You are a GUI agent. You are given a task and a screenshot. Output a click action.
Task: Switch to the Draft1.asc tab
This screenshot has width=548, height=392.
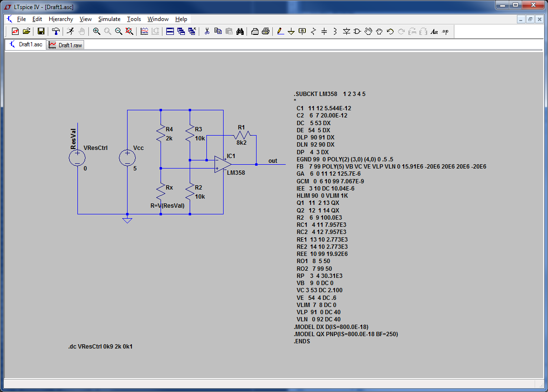26,44
